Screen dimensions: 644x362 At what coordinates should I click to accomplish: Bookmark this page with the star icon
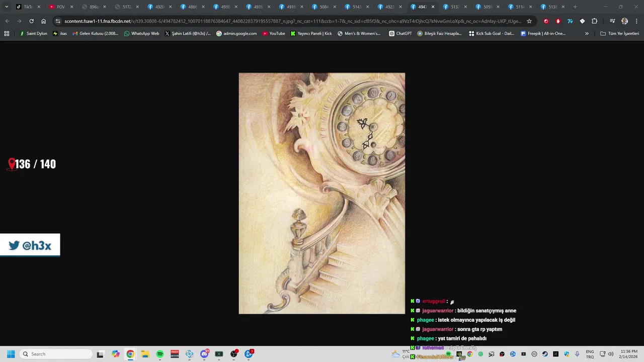pyautogui.click(x=529, y=21)
